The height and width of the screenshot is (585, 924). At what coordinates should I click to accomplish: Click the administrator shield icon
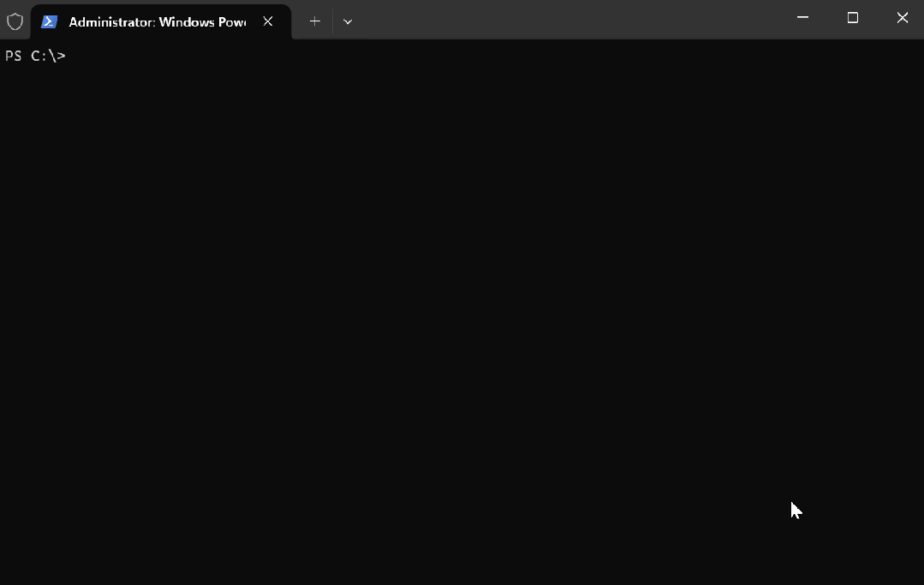pos(15,21)
